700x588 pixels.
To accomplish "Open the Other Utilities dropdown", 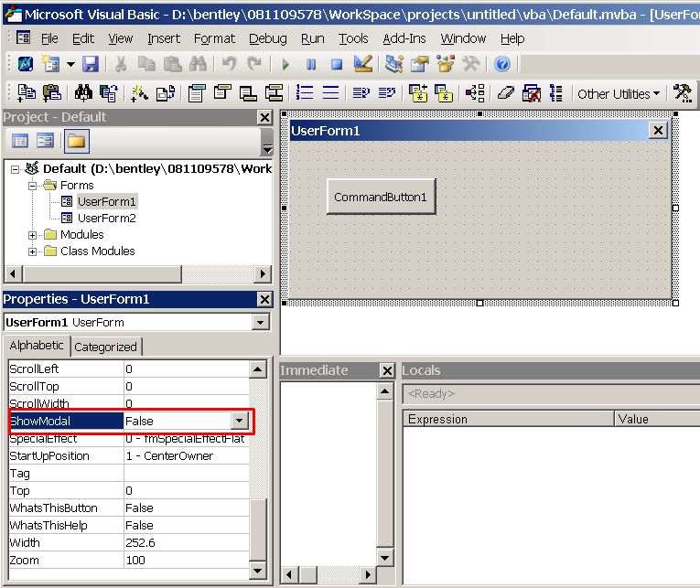I will click(x=619, y=94).
